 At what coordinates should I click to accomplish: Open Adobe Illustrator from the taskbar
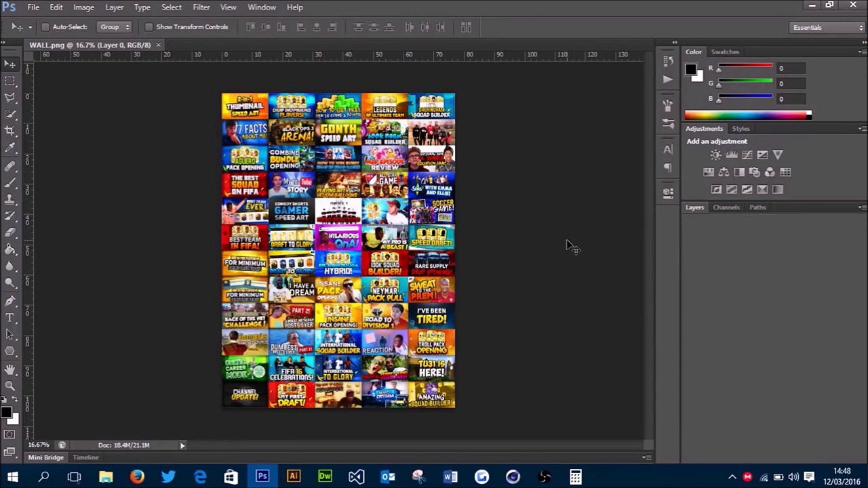294,477
